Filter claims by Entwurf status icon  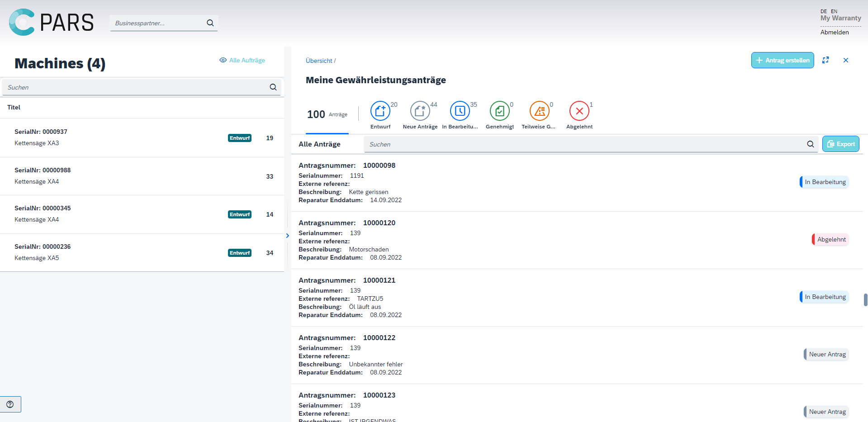coord(380,111)
